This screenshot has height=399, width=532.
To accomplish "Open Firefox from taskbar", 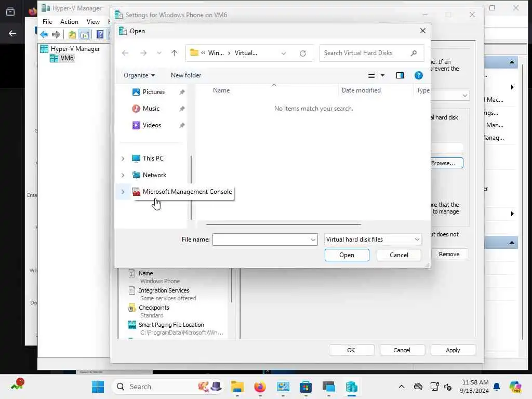I will point(260,387).
